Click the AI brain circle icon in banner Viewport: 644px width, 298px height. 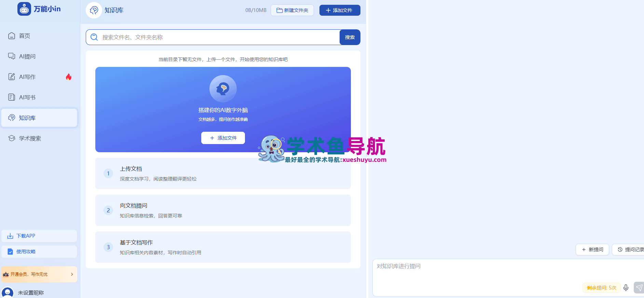[223, 89]
